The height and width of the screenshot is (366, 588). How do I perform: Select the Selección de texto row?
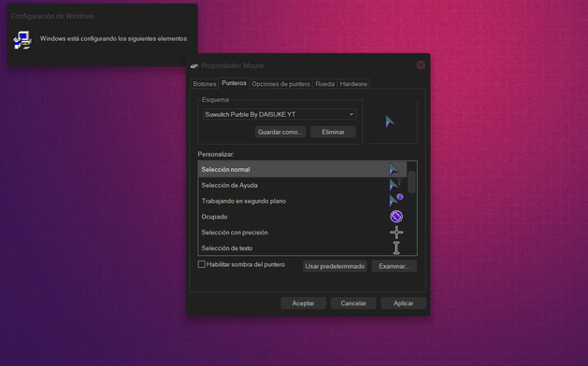click(302, 248)
